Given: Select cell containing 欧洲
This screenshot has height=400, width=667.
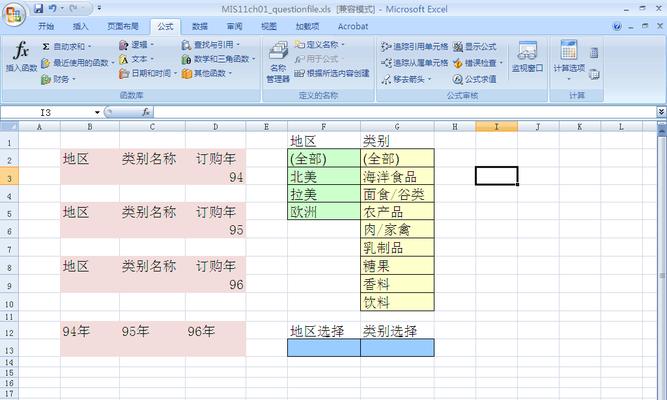Looking at the screenshot, I should (x=324, y=211).
